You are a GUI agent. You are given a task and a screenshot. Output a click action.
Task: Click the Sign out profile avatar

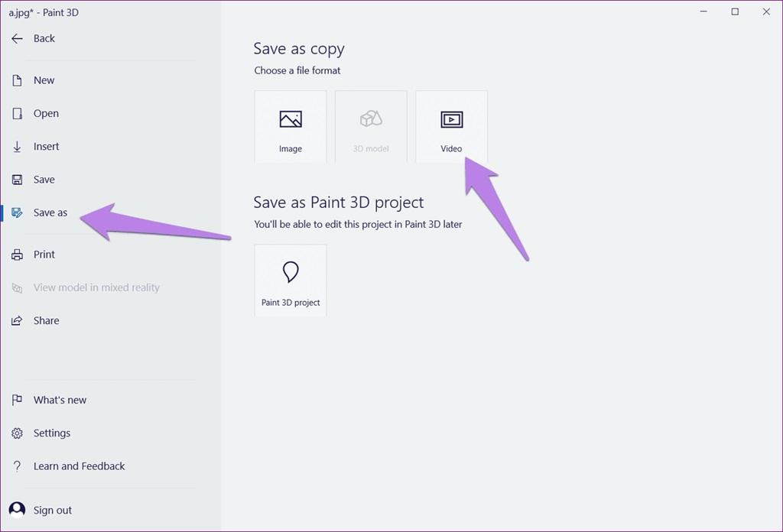pos(17,510)
